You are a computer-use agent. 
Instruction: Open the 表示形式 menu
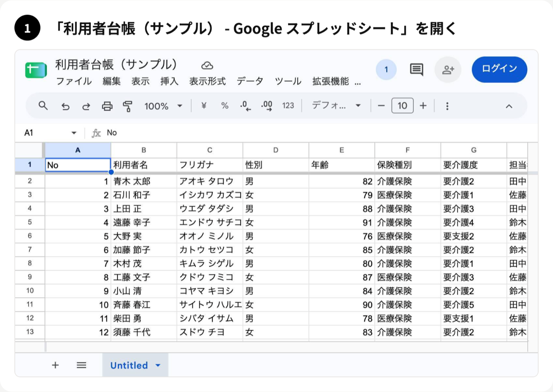pyautogui.click(x=208, y=82)
